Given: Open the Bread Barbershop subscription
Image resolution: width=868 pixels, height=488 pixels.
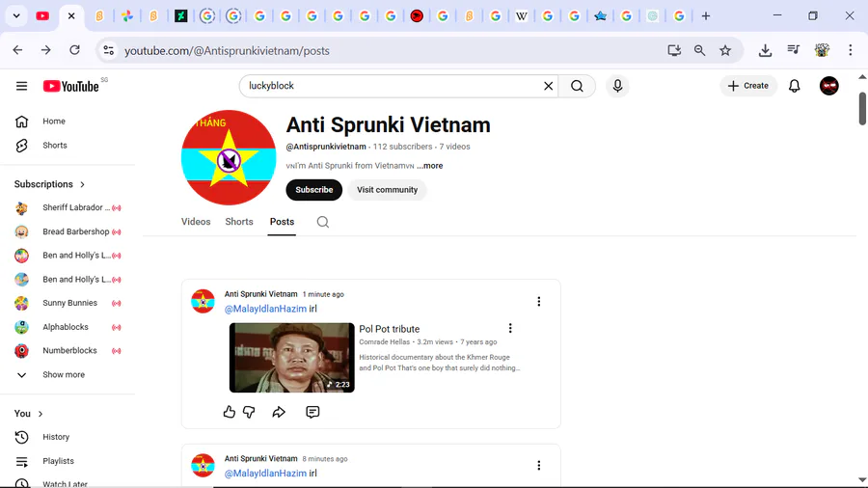Looking at the screenshot, I should tap(68, 231).
